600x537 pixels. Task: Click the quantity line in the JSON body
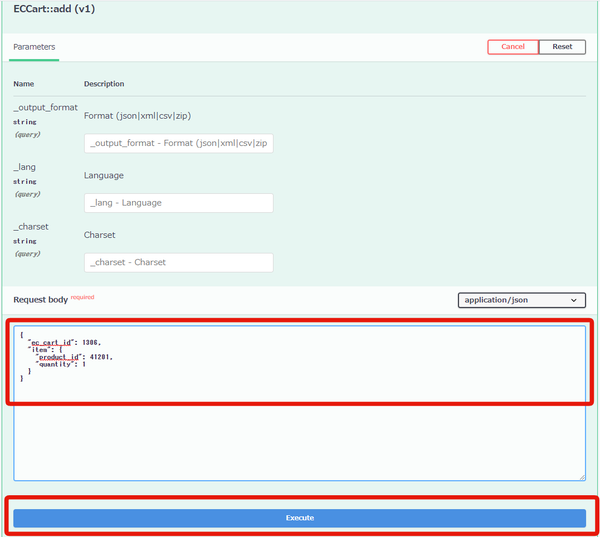click(x=60, y=364)
